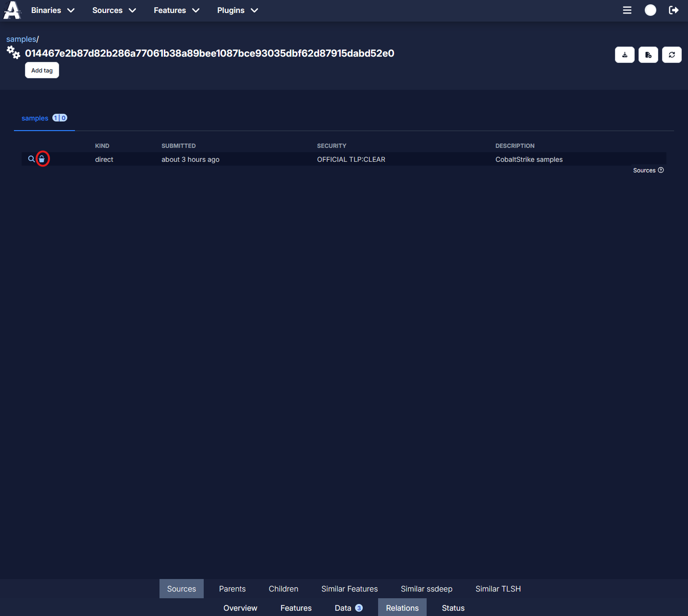Download the binary sample
The height and width of the screenshot is (616, 688).
(x=625, y=55)
